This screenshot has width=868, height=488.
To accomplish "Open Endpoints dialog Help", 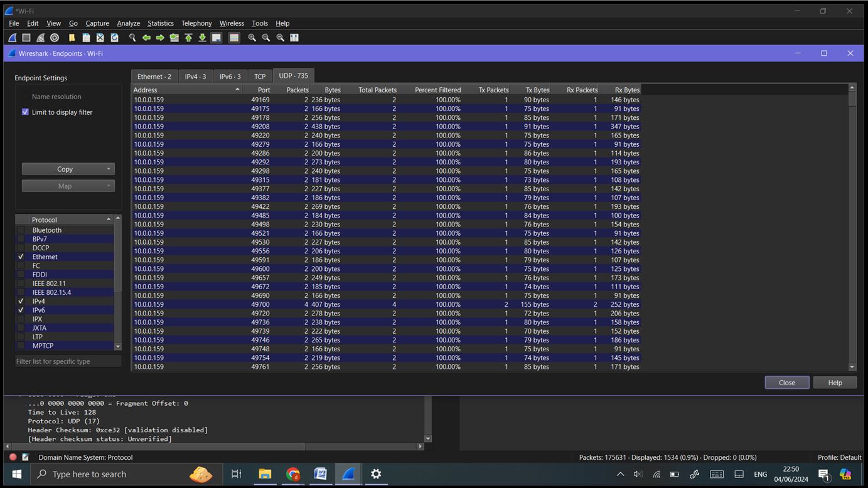I will pos(835,382).
